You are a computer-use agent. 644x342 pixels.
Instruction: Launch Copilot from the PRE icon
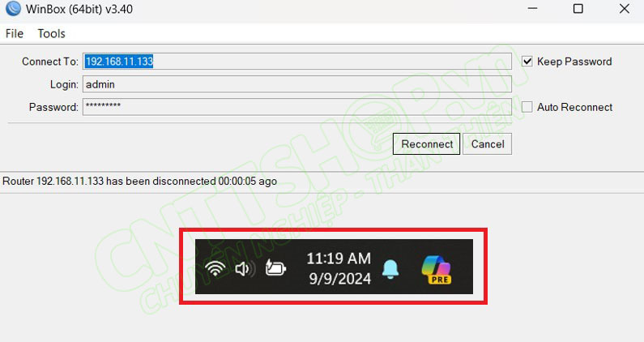[437, 269]
